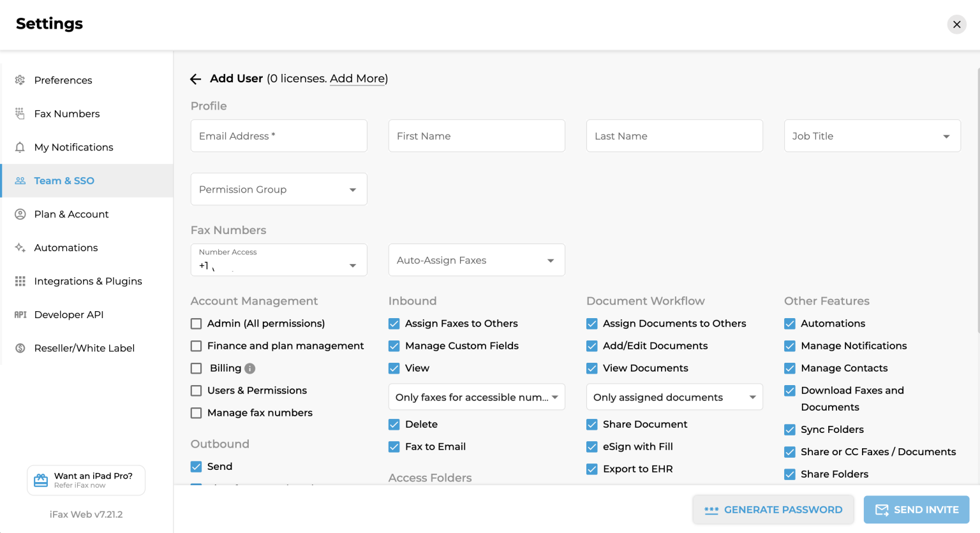Open the Permission Group dropdown
Viewport: 980px width, 533px height.
coord(278,189)
